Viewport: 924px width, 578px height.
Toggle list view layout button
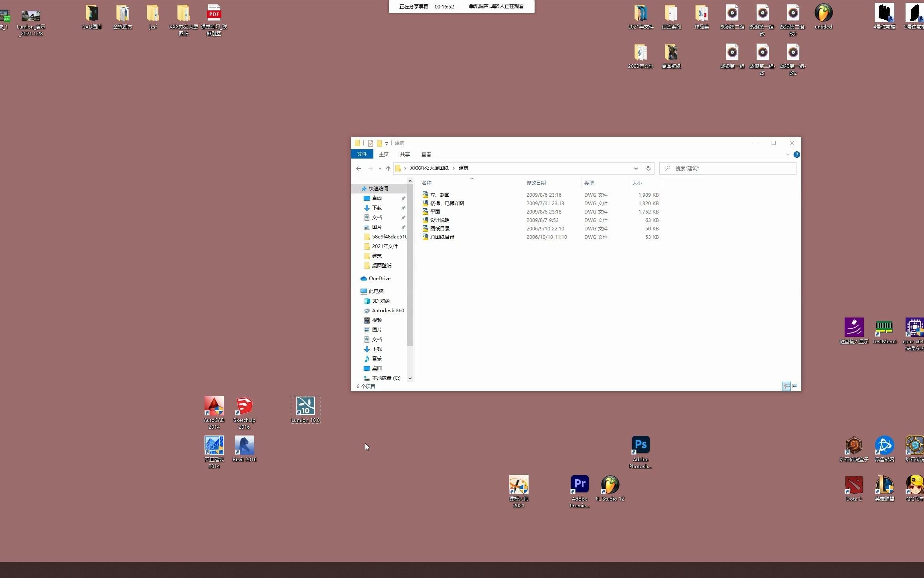tap(786, 386)
